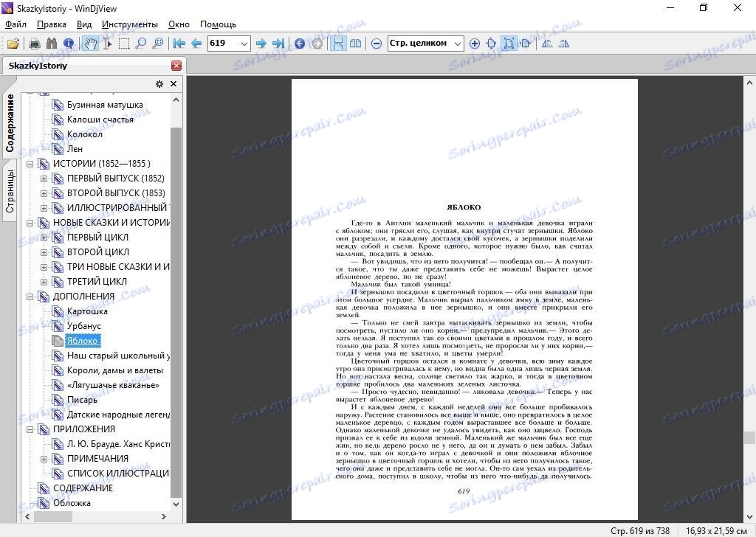Switch to the Страницы side tab
This screenshot has width=756, height=537.
[10, 191]
